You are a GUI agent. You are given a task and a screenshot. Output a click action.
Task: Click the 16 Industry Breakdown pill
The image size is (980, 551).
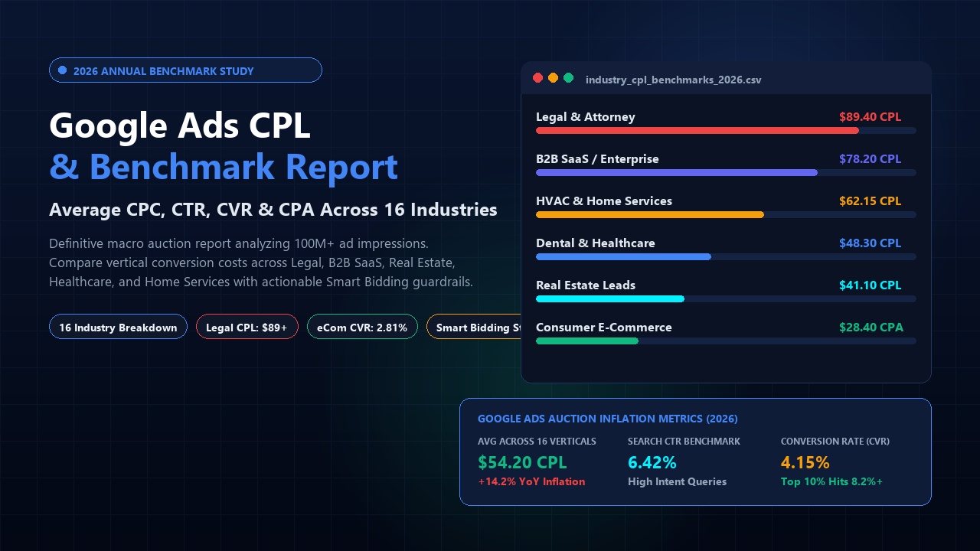[x=118, y=328]
